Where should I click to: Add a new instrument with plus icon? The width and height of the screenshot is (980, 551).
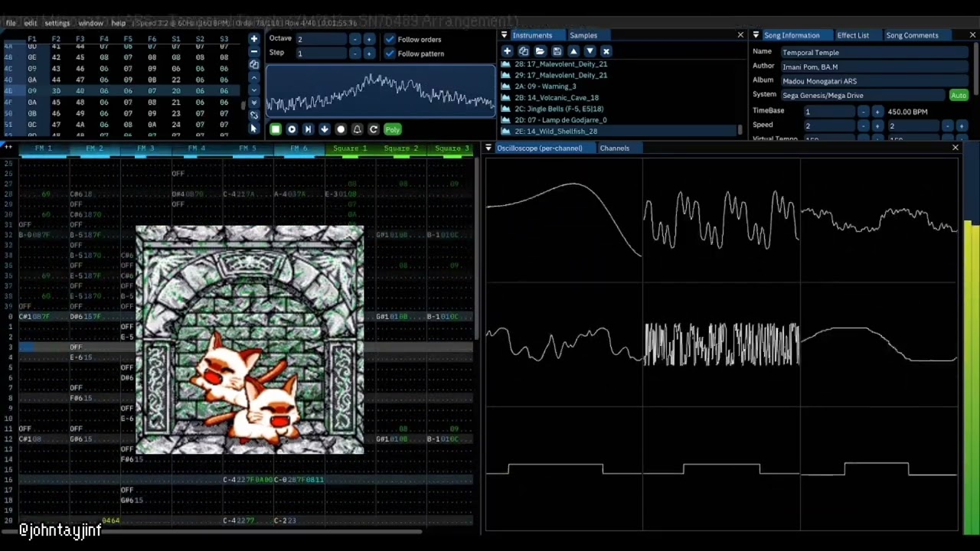[x=507, y=51]
